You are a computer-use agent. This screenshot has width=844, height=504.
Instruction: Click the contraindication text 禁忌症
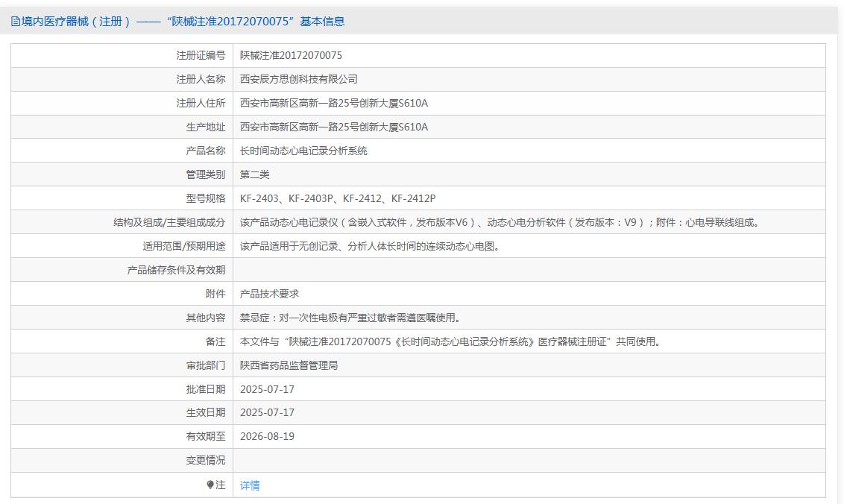[350, 318]
